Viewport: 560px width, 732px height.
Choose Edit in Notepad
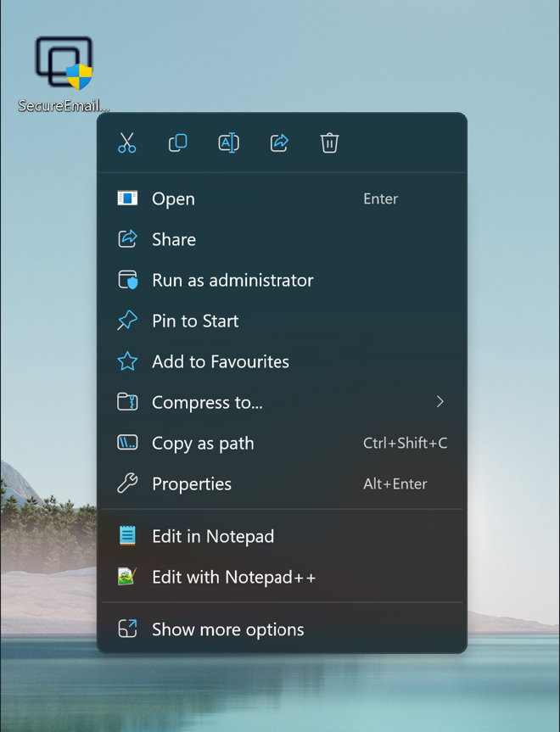point(282,536)
